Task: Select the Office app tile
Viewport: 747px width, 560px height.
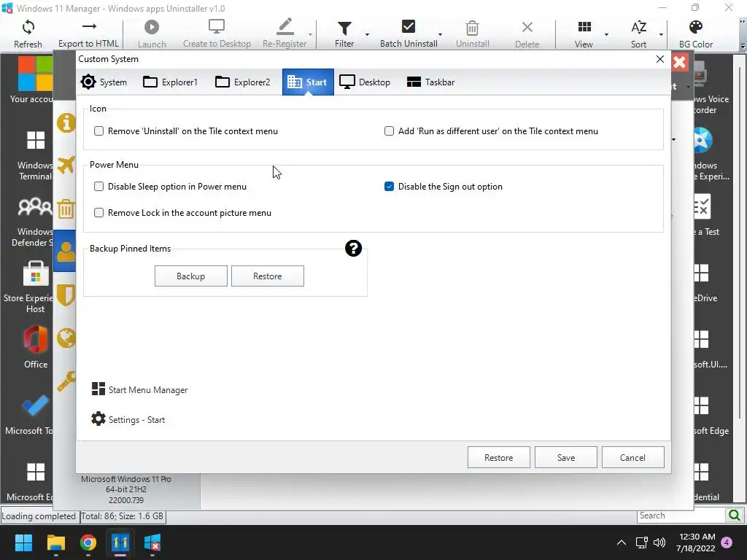Action: 36,346
